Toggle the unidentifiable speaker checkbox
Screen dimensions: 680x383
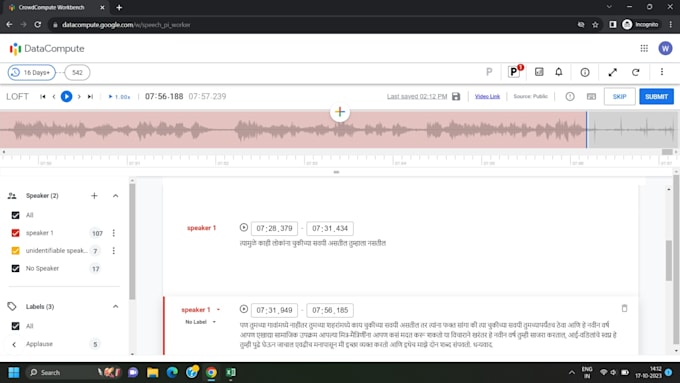pyautogui.click(x=16, y=251)
